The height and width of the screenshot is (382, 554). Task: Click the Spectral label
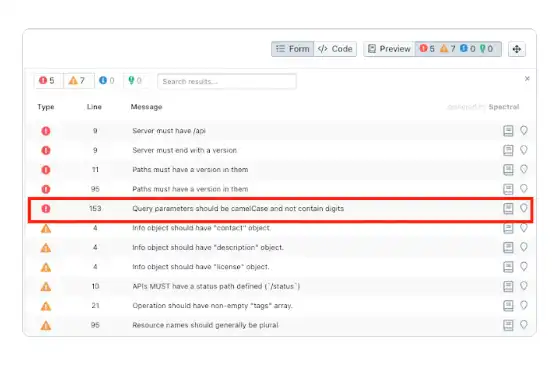[x=504, y=107]
